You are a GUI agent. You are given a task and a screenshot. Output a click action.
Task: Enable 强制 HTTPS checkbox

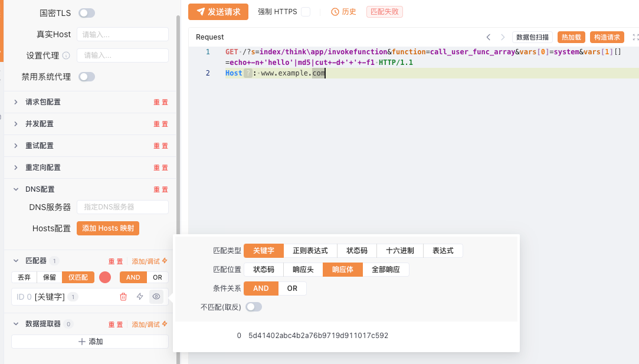306,12
